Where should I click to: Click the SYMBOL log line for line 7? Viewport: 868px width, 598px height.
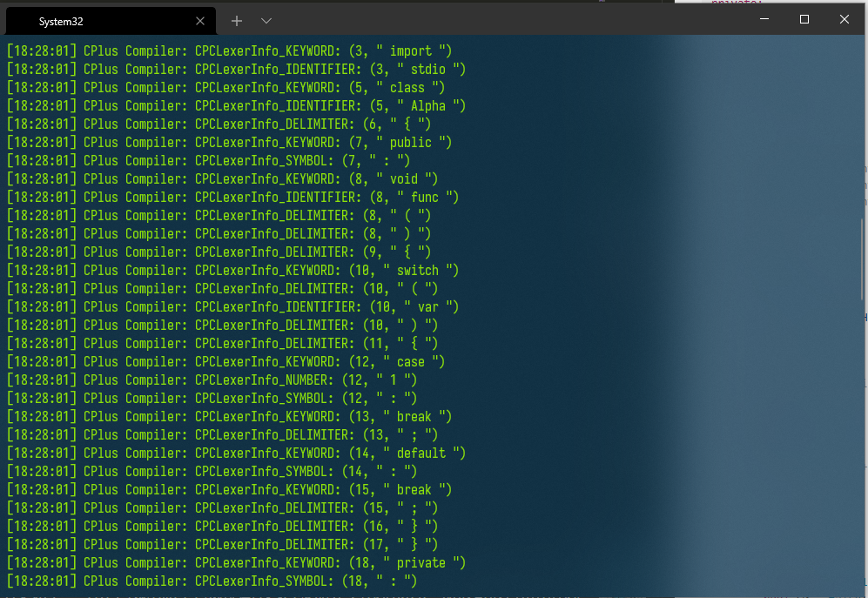[209, 160]
